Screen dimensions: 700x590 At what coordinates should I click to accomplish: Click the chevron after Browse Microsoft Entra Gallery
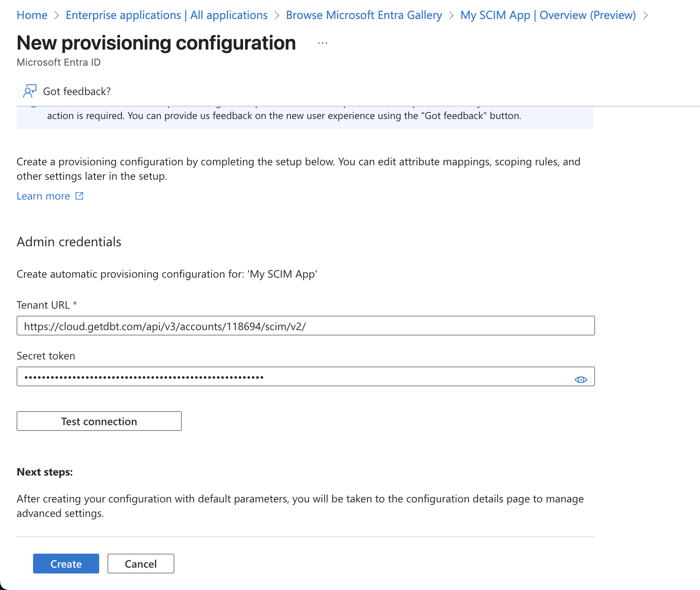click(x=452, y=15)
